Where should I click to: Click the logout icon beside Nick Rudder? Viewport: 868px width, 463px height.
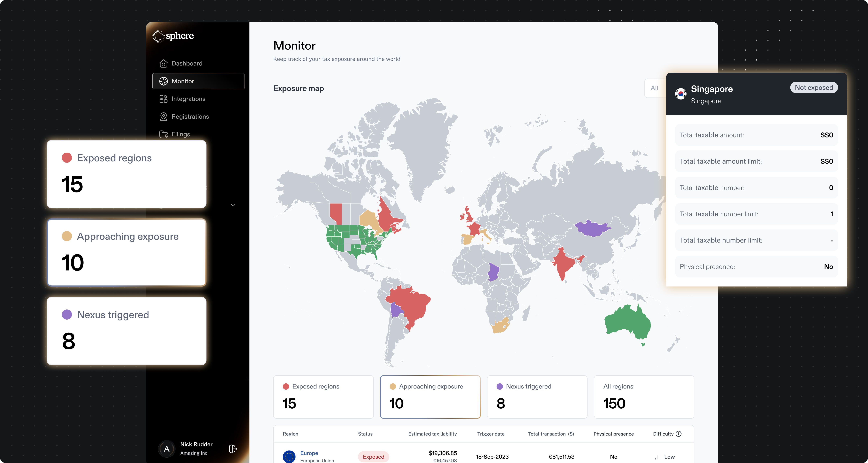point(233,449)
